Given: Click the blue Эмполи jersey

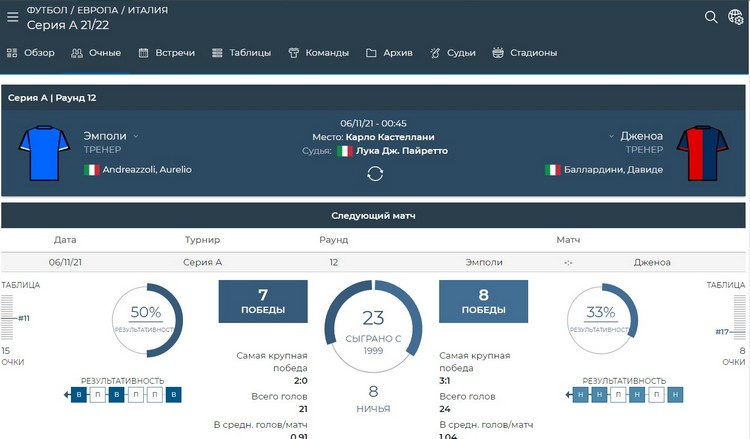Looking at the screenshot, I should 44,153.
